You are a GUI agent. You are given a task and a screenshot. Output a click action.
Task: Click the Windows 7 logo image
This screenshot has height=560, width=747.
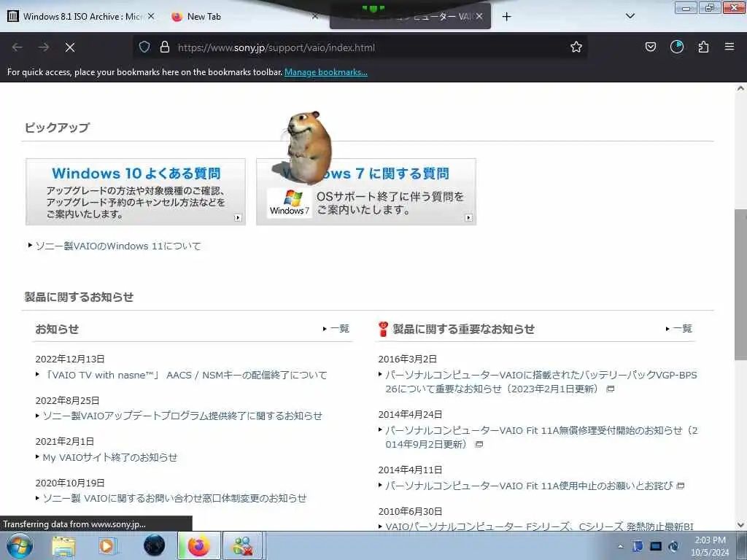pyautogui.click(x=290, y=203)
